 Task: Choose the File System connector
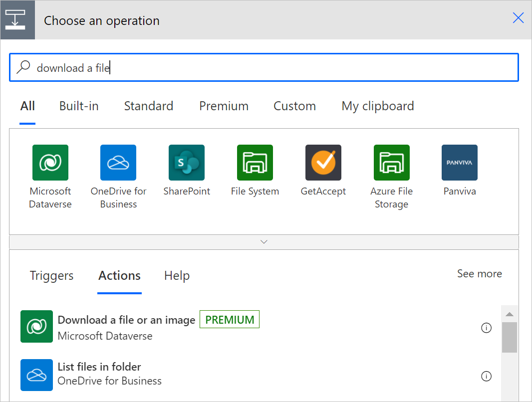click(255, 162)
